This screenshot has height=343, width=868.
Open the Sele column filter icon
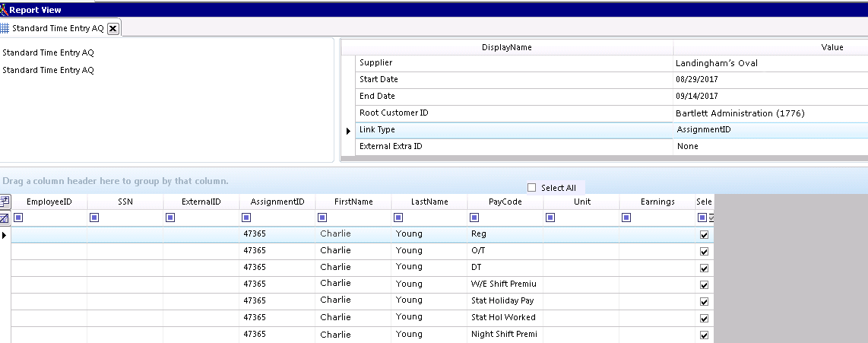point(702,218)
